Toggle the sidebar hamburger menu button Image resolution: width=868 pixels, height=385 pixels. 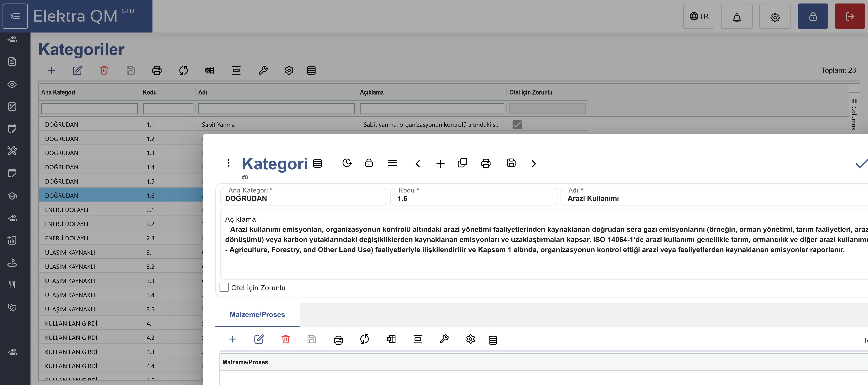click(15, 16)
